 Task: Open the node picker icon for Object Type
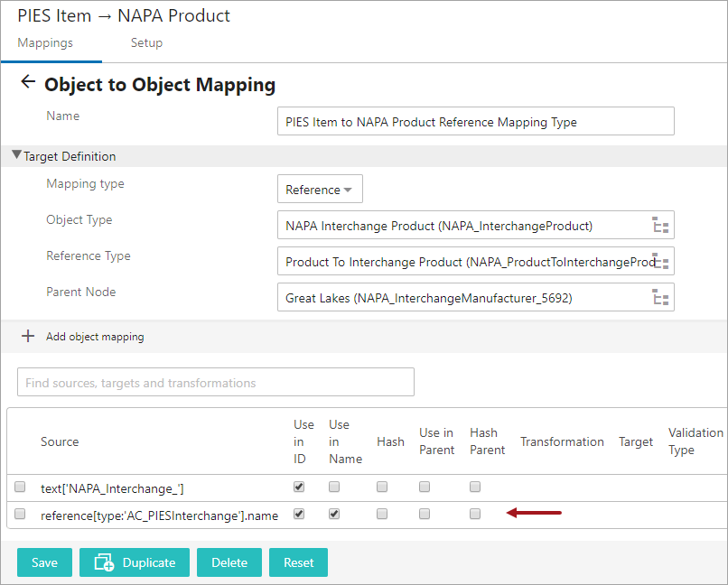(x=659, y=225)
